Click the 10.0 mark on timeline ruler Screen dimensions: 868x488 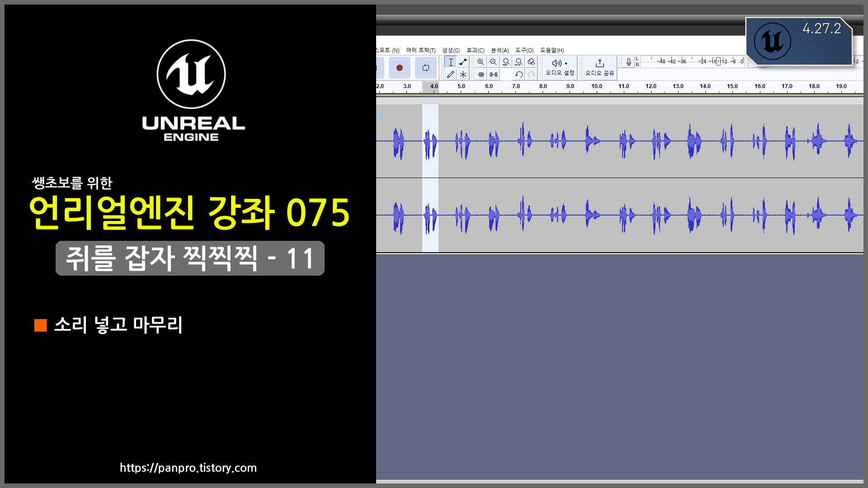click(596, 86)
